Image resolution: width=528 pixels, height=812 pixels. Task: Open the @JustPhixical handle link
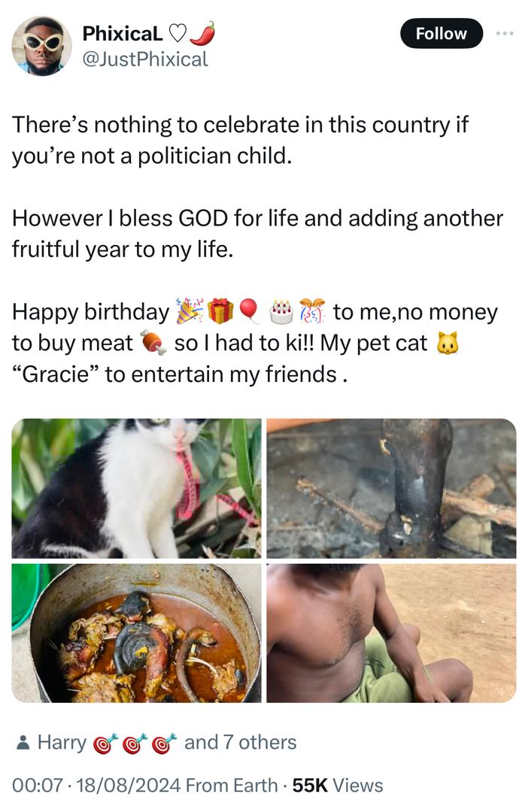coord(144,59)
